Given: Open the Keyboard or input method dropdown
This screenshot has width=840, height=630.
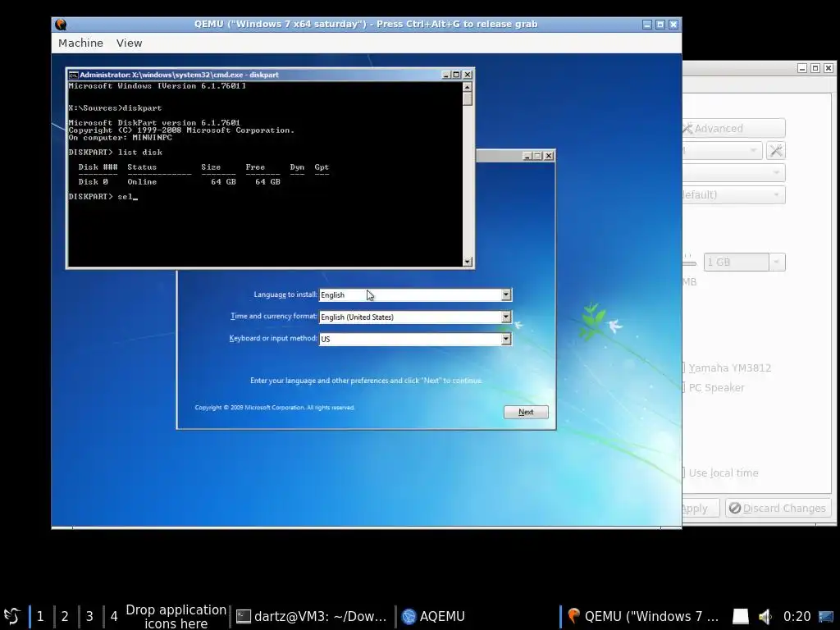Looking at the screenshot, I should click(505, 339).
